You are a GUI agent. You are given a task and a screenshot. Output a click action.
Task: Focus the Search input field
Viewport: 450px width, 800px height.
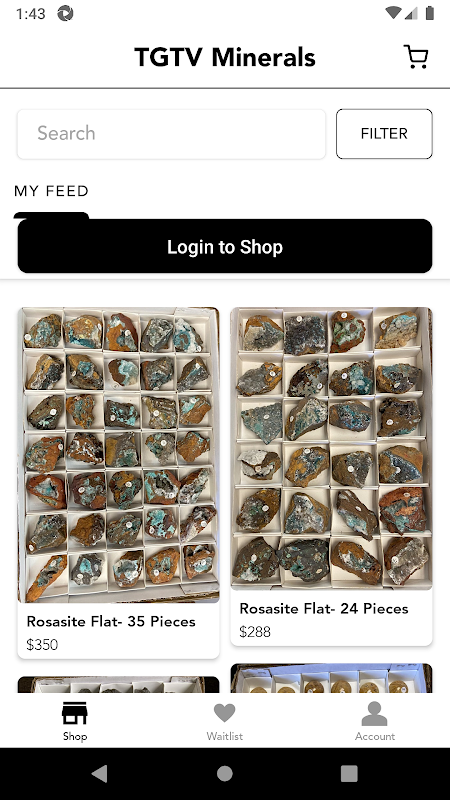[171, 134]
